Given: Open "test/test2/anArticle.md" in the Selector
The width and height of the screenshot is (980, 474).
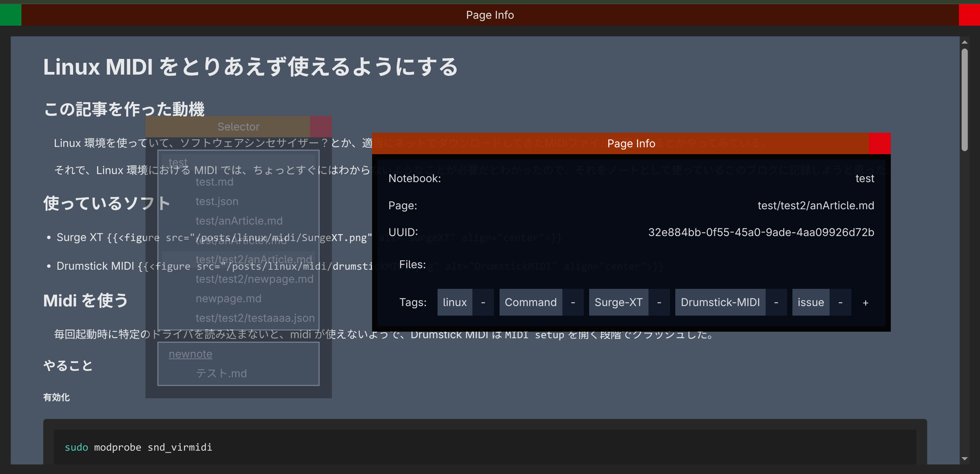Looking at the screenshot, I should coord(254,259).
